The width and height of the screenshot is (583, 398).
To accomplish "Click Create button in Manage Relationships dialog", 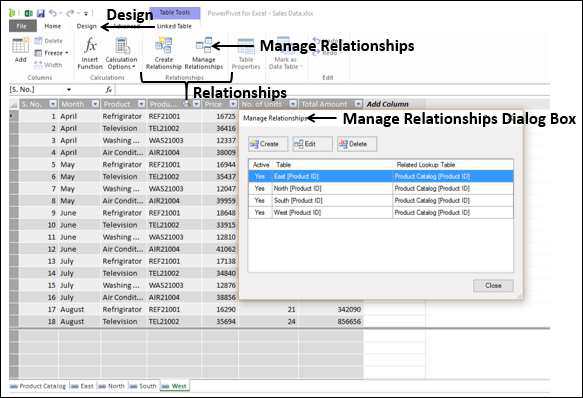I will click(268, 144).
